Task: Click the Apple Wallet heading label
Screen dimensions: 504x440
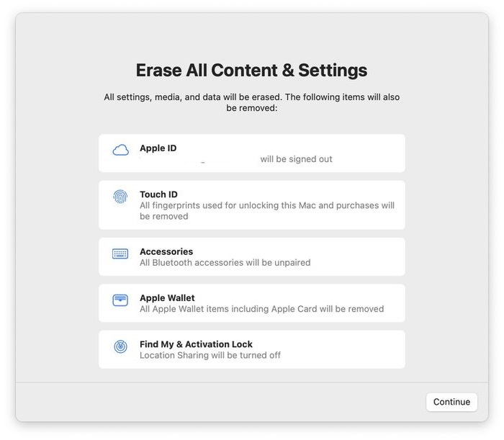Action: pyautogui.click(x=167, y=298)
